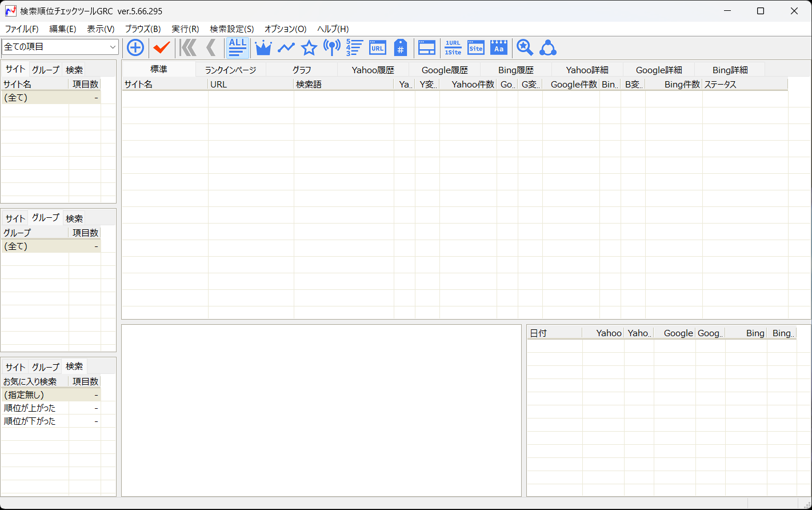Click the G変 column header
Viewport: 812px width, 510px height.
(530, 84)
